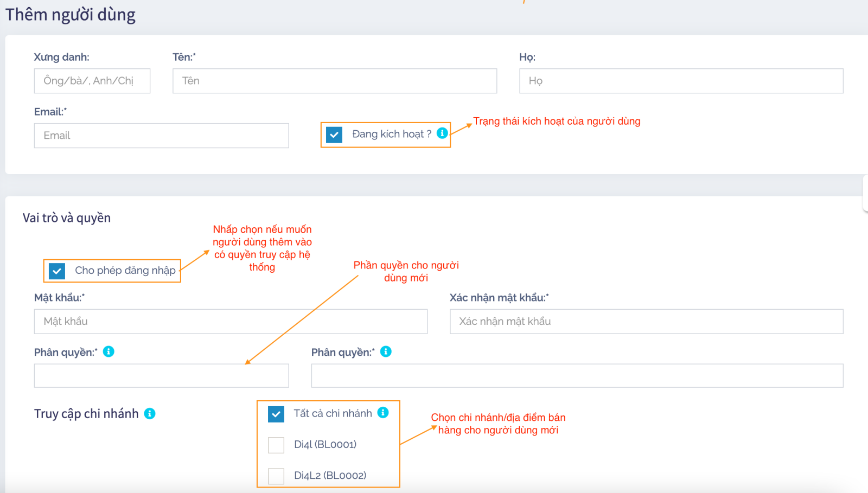Screen dimensions: 868x493
Task: Click the Vai trò và quyền section heading
Action: coord(67,218)
